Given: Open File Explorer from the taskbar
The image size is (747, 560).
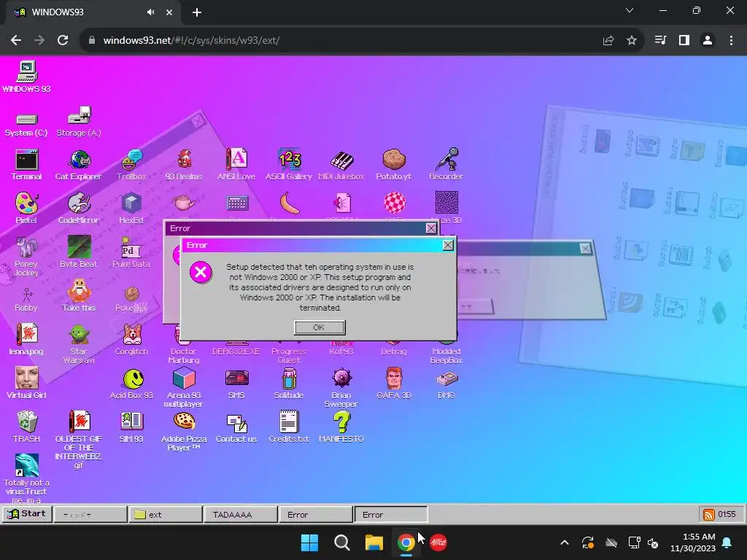Looking at the screenshot, I should coord(374,542).
